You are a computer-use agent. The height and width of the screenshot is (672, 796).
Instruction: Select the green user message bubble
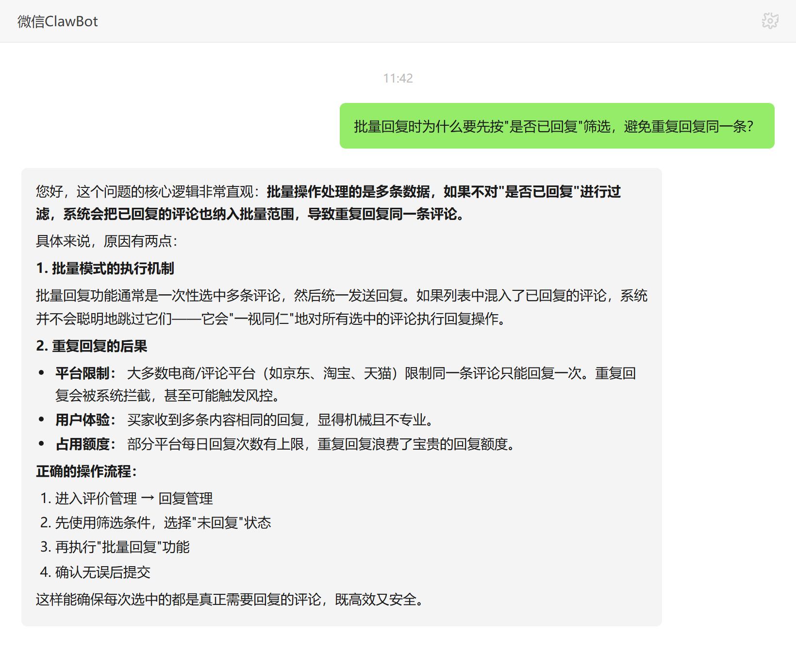pyautogui.click(x=557, y=126)
